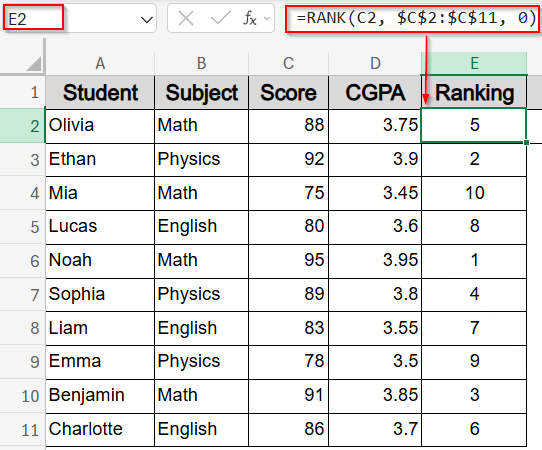Click the CGPA value 3.55
The image size is (542, 450).
(375, 328)
